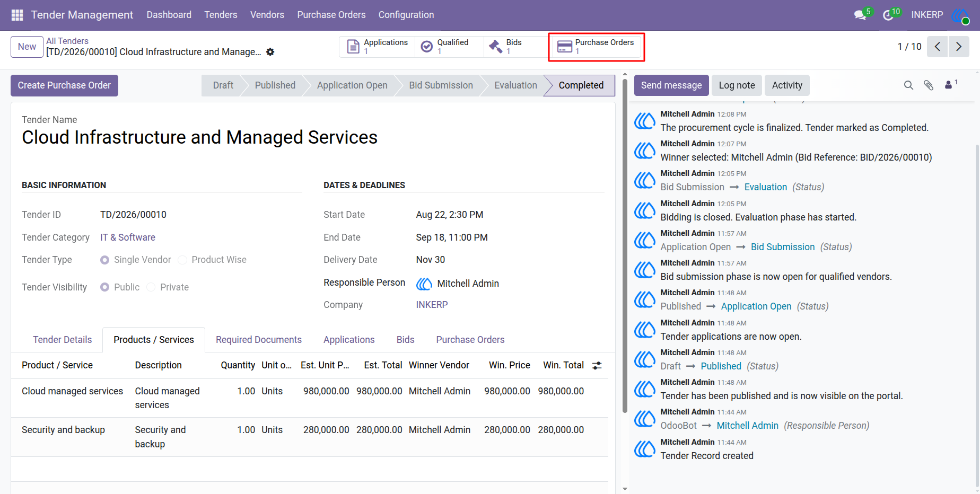
Task: Open the Purchase Orders top menu
Action: click(x=331, y=15)
